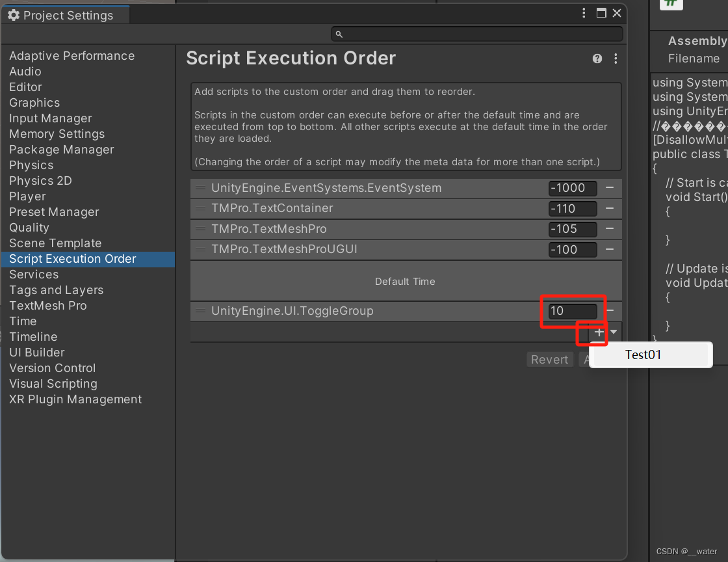Screen dimensions: 728x562
Task: Open the window layout dropdown square icon
Action: (x=601, y=12)
